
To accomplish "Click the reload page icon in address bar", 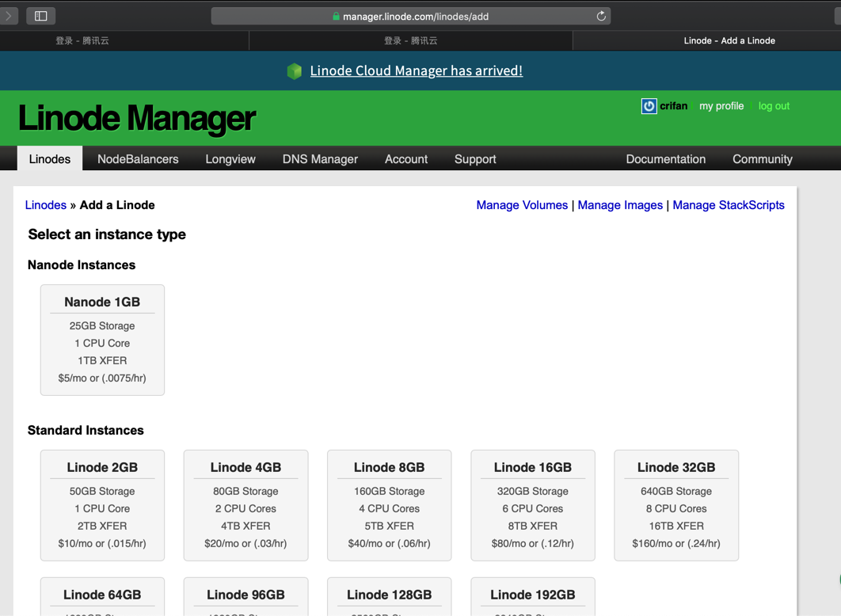I will pos(601,16).
